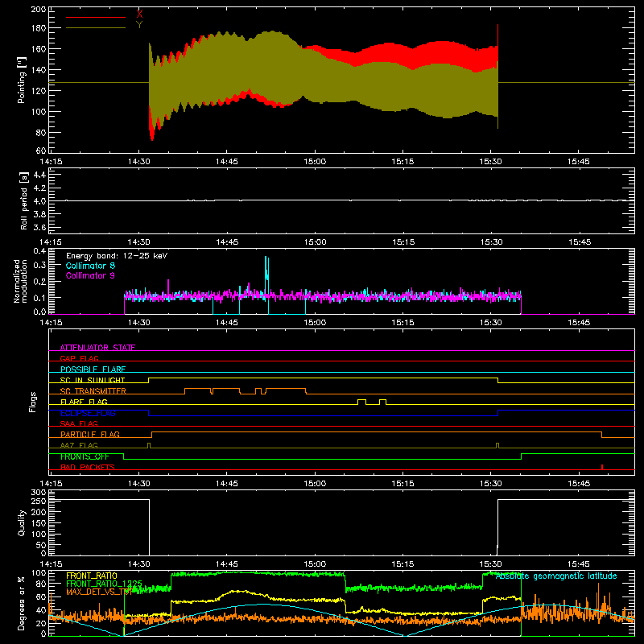Click the red pointing spike at 15:31
The width and height of the screenshot is (644, 644).
(497, 35)
